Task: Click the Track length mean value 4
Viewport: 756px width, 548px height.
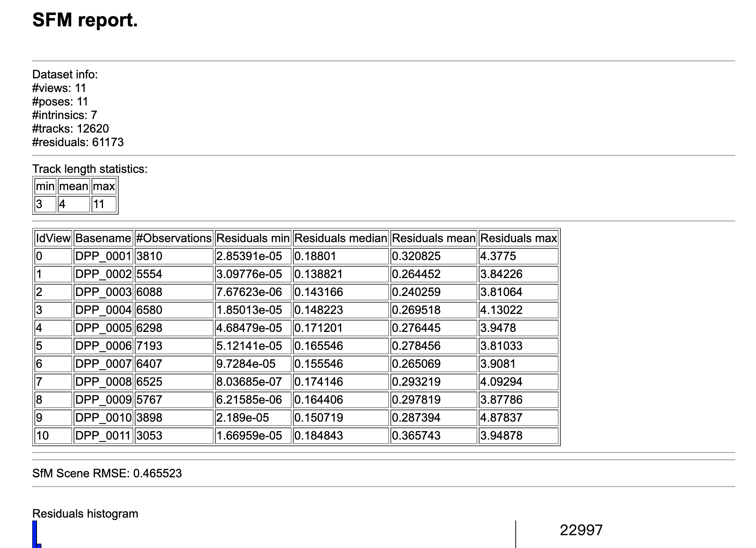Action: pos(73,204)
